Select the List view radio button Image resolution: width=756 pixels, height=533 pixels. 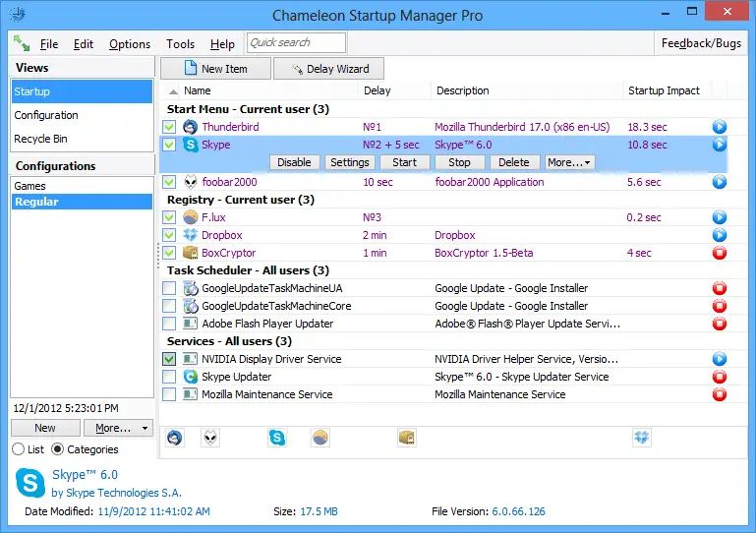click(x=18, y=449)
